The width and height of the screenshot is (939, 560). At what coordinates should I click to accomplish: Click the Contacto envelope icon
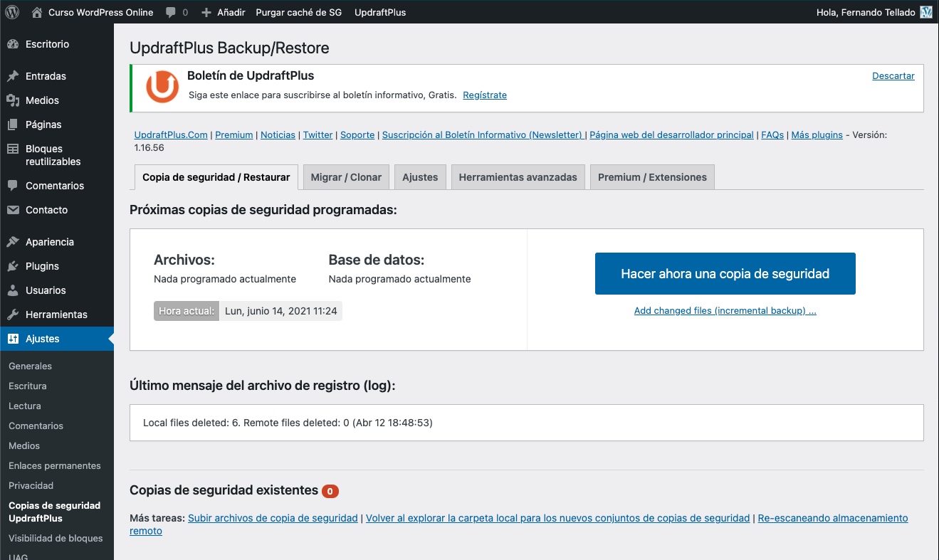tap(13, 210)
